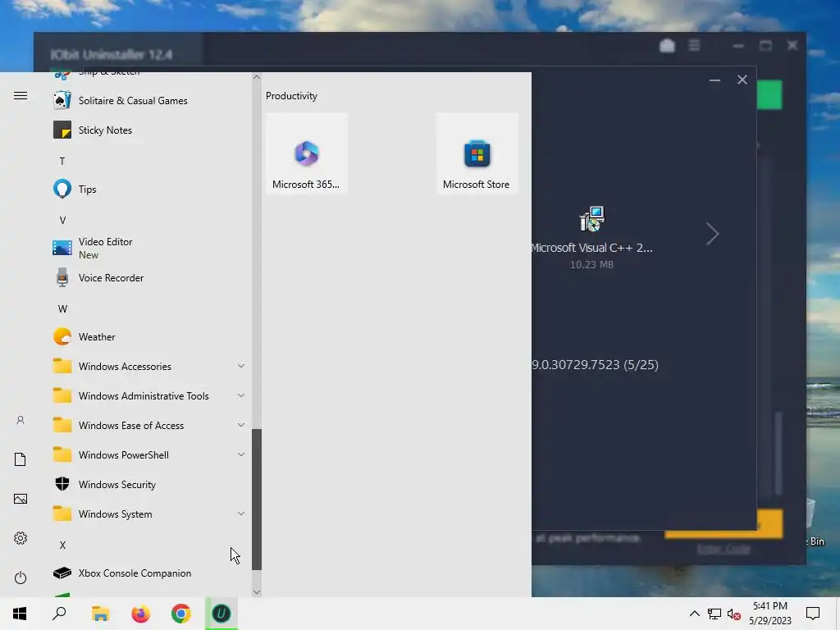Click the orange button in IObit window

(771, 524)
